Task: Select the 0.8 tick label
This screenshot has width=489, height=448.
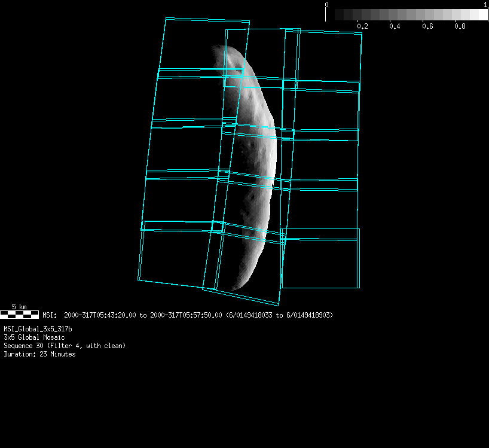Action: pyautogui.click(x=460, y=27)
